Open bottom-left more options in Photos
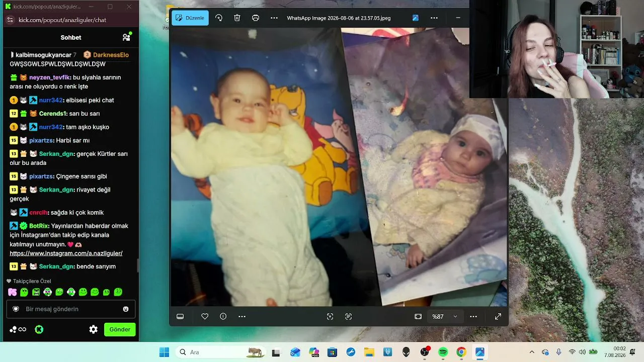 pos(242,316)
